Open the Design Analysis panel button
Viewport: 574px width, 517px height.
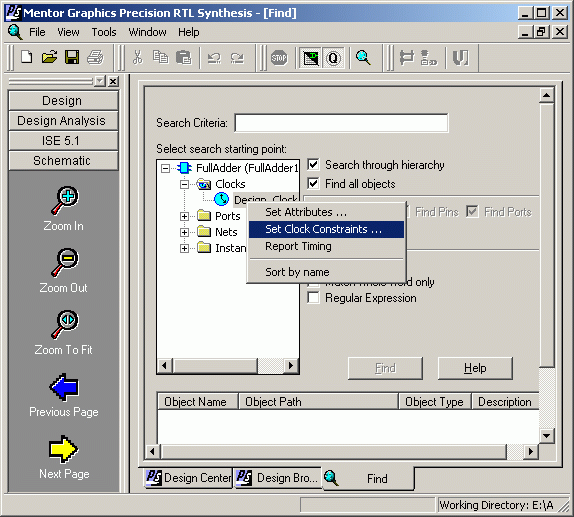point(63,120)
